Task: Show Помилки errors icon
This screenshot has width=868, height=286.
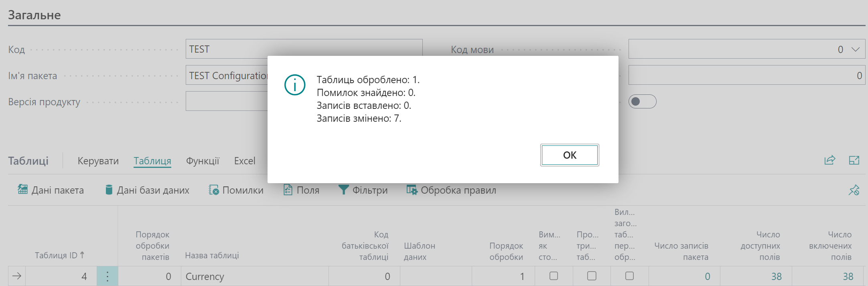Action: pyautogui.click(x=214, y=190)
